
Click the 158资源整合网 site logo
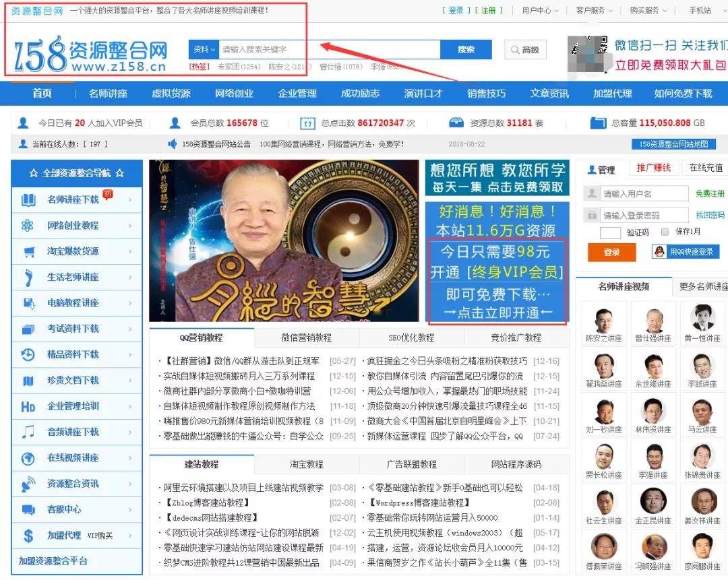[x=90, y=55]
